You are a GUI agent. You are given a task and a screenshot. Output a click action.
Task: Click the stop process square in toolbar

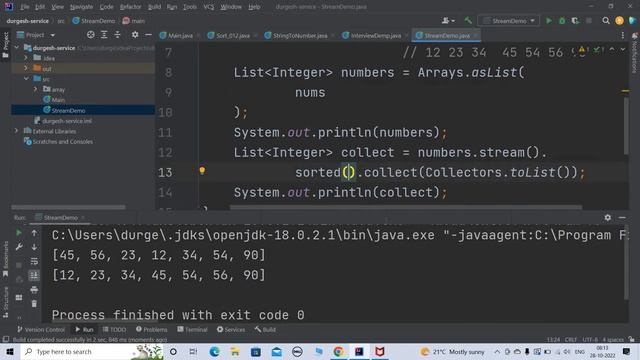coord(589,20)
